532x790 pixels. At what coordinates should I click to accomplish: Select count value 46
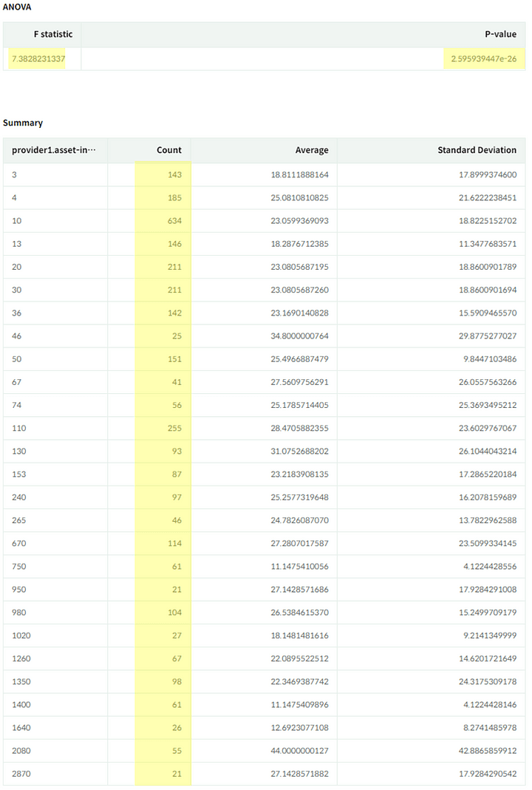click(177, 520)
